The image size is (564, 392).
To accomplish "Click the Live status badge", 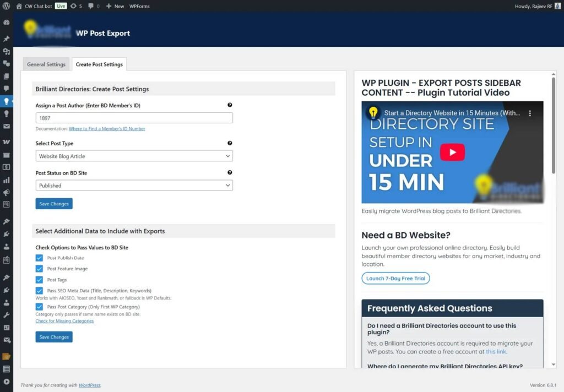I will pyautogui.click(x=61, y=6).
